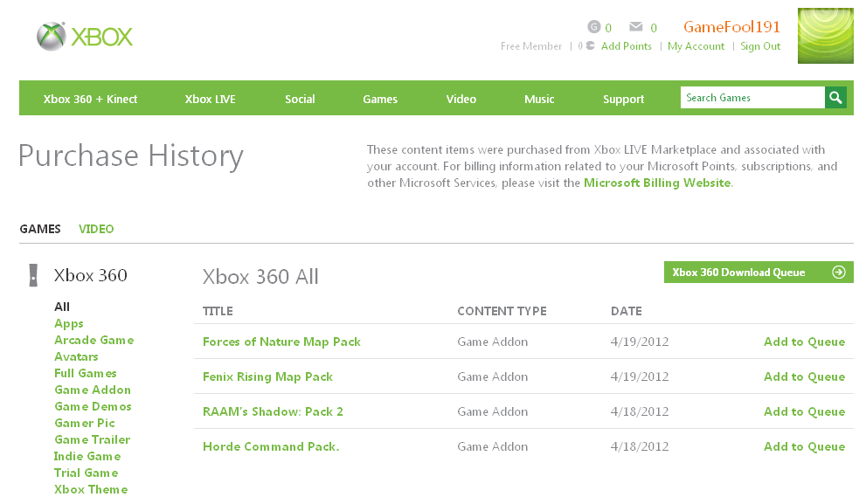Screen dimensions: 866x504
Task: Click the TITLE column header
Action: coord(218,311)
